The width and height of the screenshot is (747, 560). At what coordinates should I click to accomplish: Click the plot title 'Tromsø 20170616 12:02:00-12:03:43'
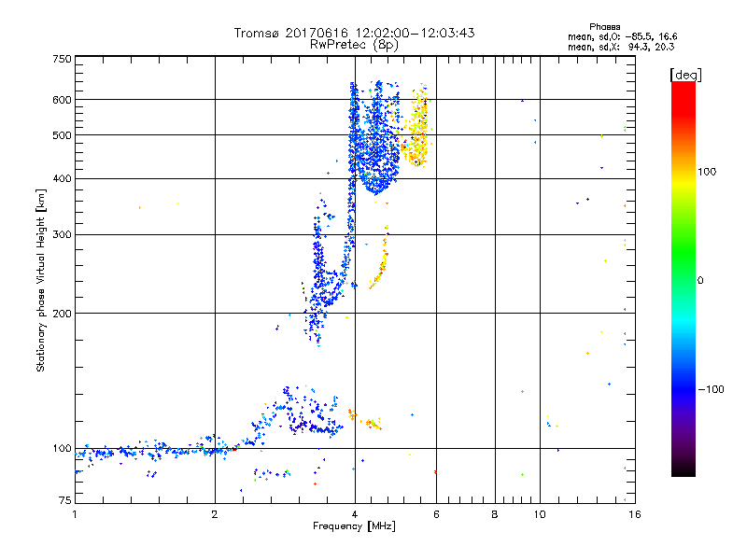click(x=354, y=33)
